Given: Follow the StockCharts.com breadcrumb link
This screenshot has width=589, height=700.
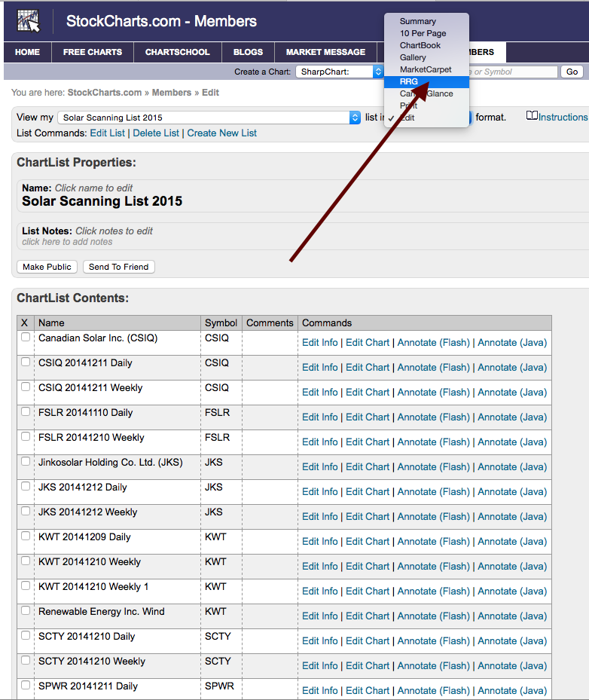Looking at the screenshot, I should coord(105,93).
